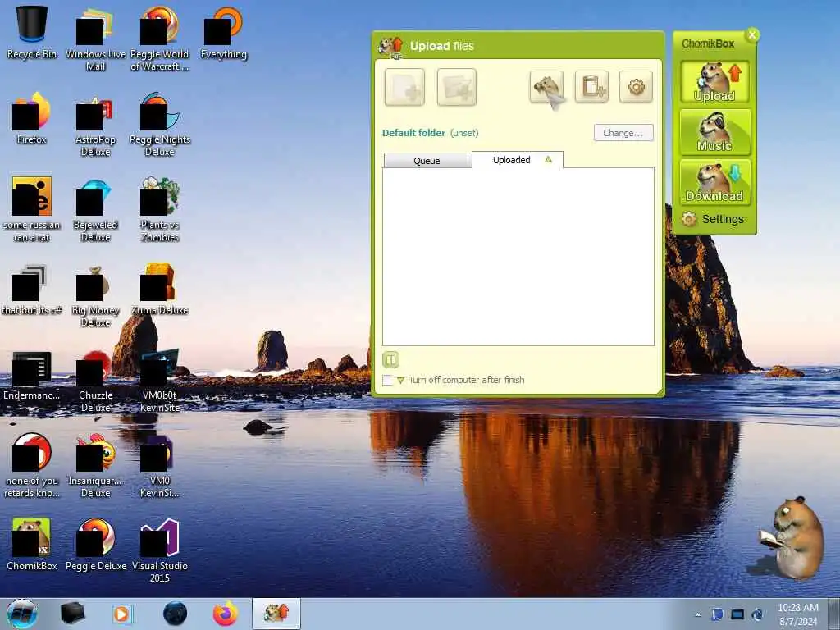Select the Peggle Deluxe desktop icon
The image size is (840, 630).
[95, 545]
